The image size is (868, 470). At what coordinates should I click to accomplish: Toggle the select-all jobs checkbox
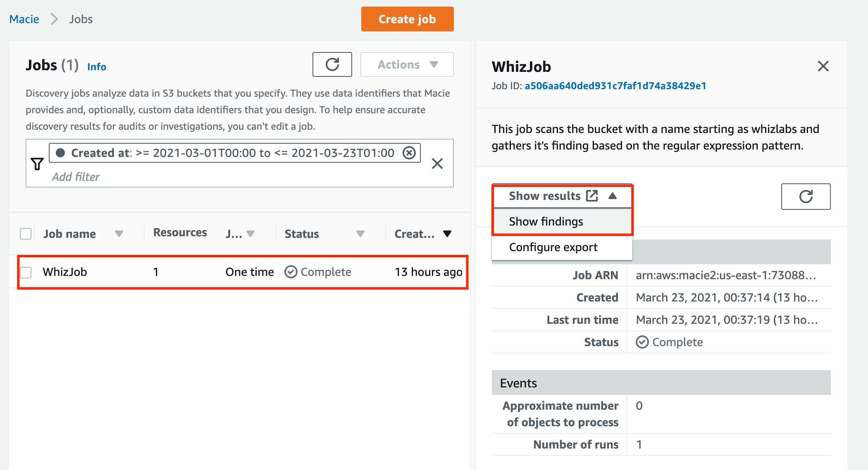pos(26,234)
